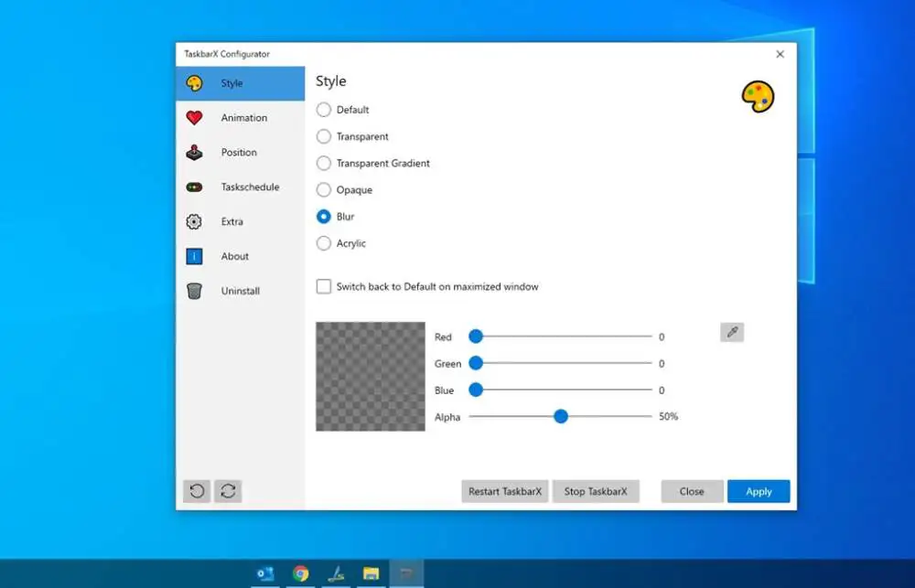This screenshot has height=588, width=915.
Task: Click the eyedropper color picker icon
Action: [732, 333]
